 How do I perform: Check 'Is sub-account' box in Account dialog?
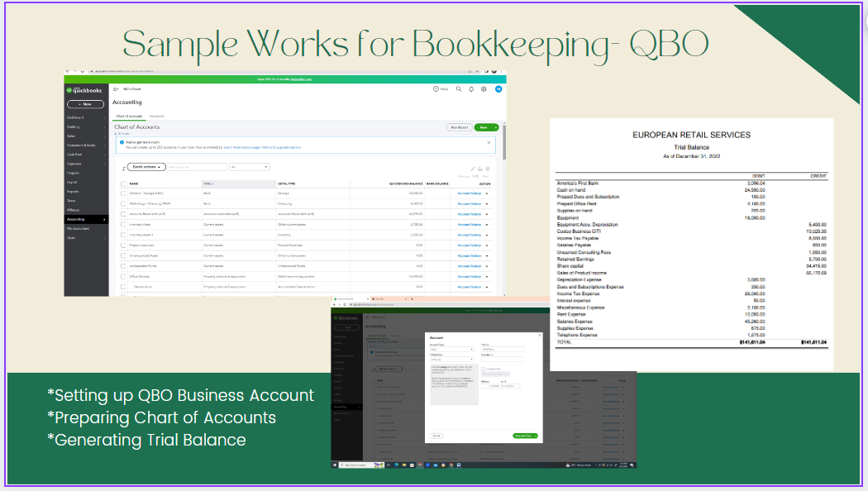[x=482, y=369]
